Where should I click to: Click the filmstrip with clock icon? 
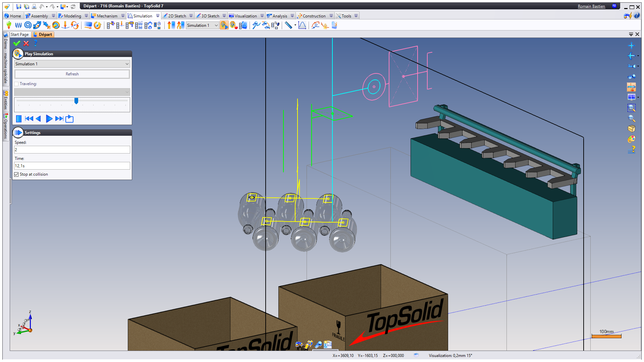pos(157,25)
